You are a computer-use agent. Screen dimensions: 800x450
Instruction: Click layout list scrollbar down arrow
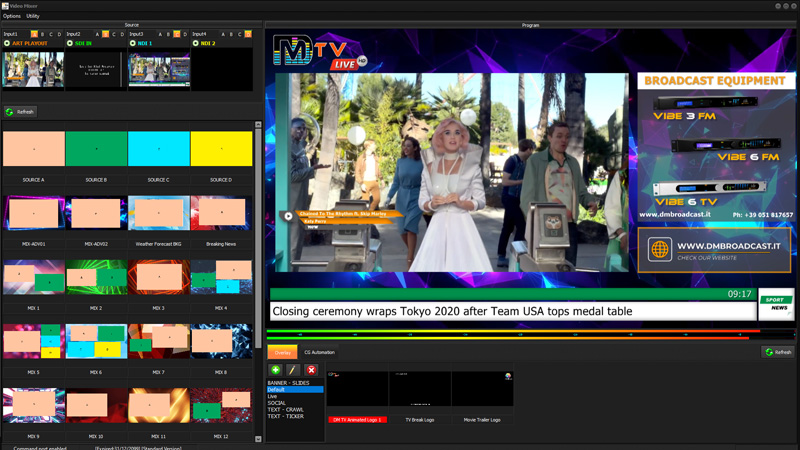click(x=258, y=439)
